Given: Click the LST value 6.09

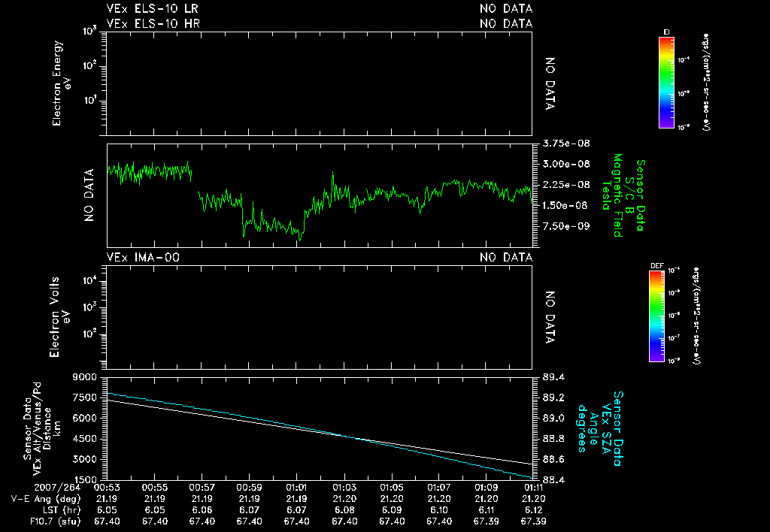Looking at the screenshot, I should click(391, 510).
